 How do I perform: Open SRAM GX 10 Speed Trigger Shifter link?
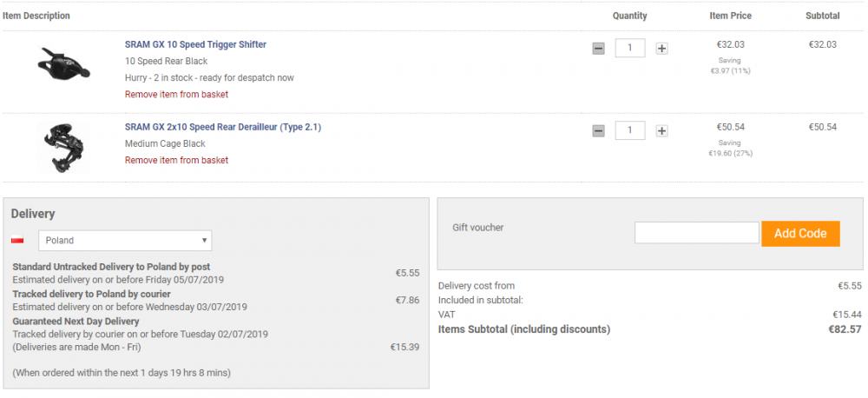tap(195, 44)
